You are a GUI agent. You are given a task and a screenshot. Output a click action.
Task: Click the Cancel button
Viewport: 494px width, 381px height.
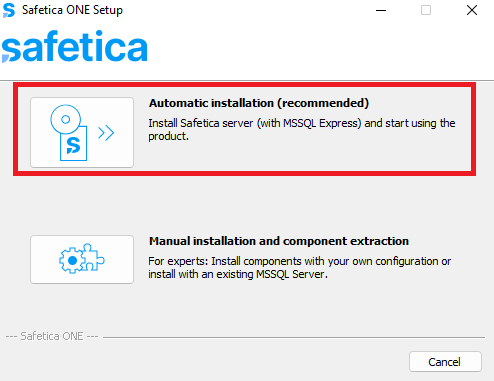445,362
